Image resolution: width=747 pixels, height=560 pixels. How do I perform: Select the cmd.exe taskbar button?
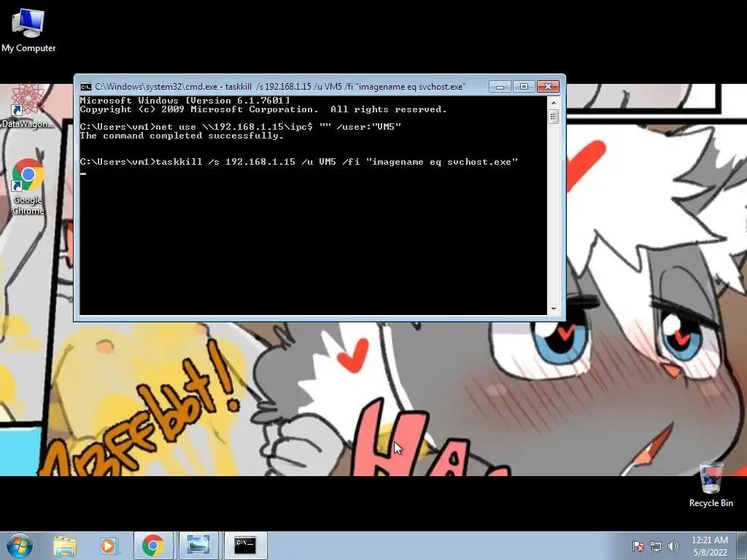pyautogui.click(x=245, y=545)
